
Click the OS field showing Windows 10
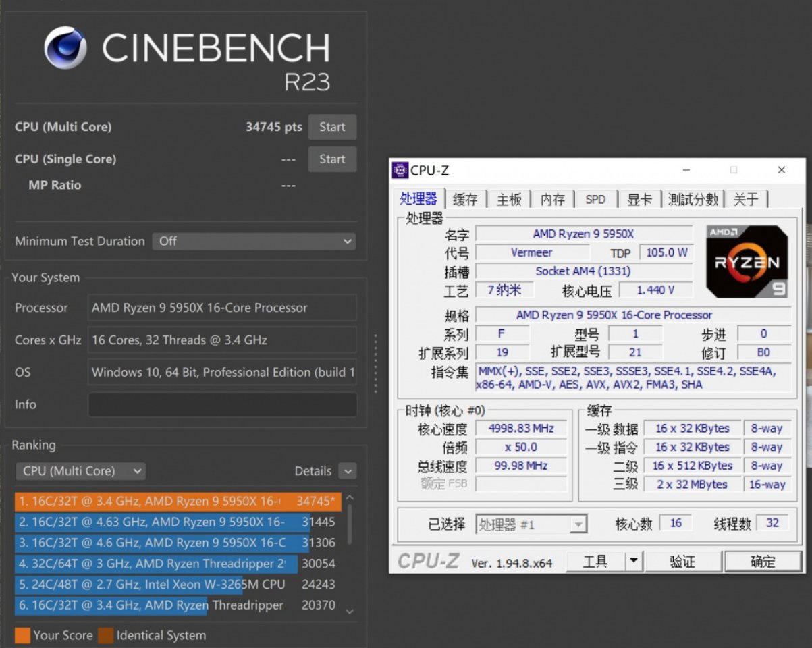click(x=222, y=372)
